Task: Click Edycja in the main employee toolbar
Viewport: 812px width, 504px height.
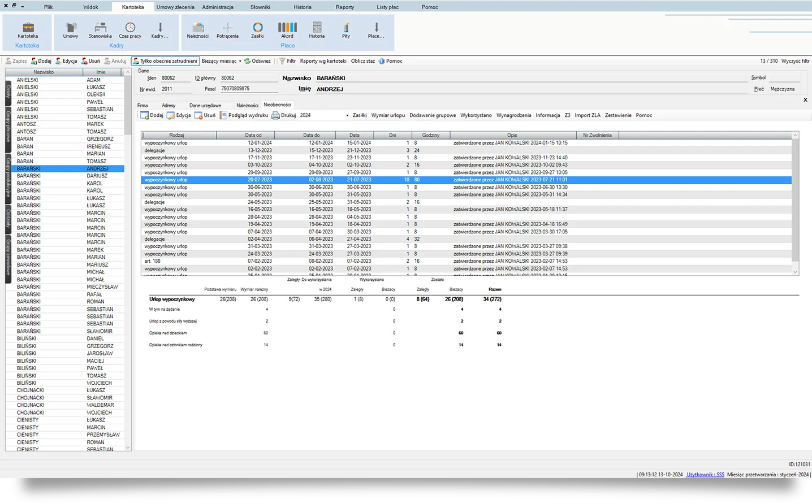Action: click(66, 61)
